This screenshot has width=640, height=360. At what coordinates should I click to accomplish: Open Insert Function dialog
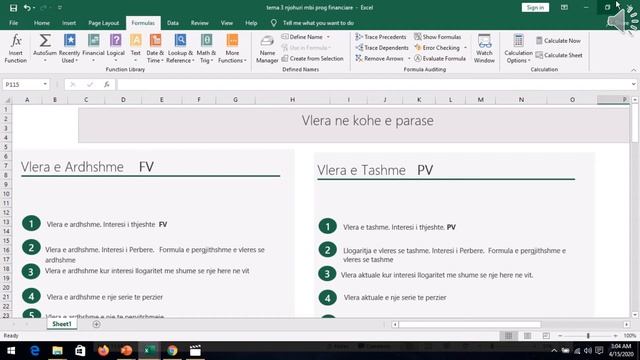[16, 49]
